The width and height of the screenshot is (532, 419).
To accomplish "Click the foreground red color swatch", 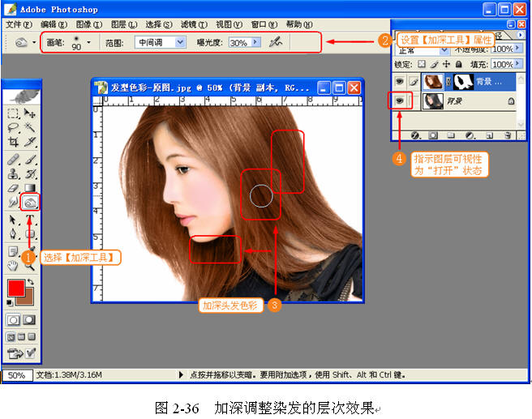I will [x=15, y=289].
